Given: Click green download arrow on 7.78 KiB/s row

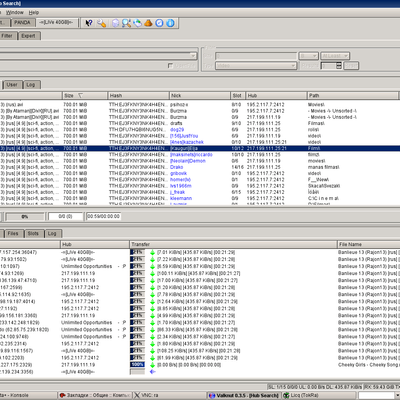Looking at the screenshot, I should coord(153,295).
